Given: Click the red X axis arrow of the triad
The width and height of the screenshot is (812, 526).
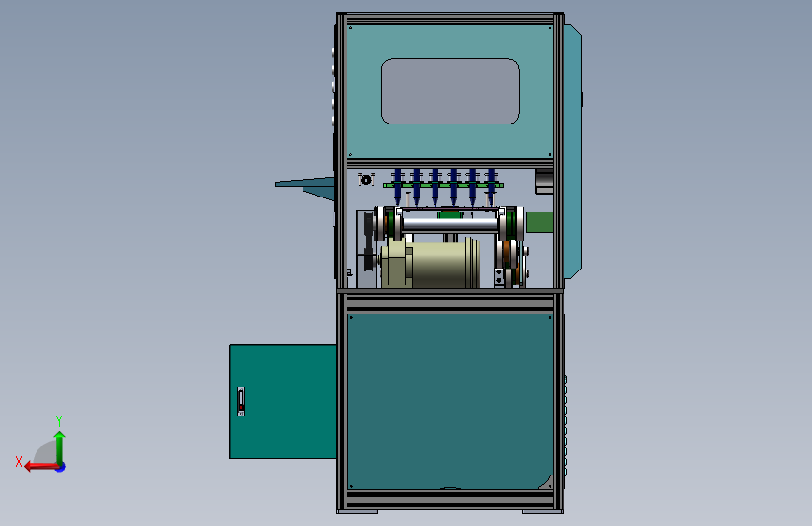Looking at the screenshot, I should tap(40, 467).
